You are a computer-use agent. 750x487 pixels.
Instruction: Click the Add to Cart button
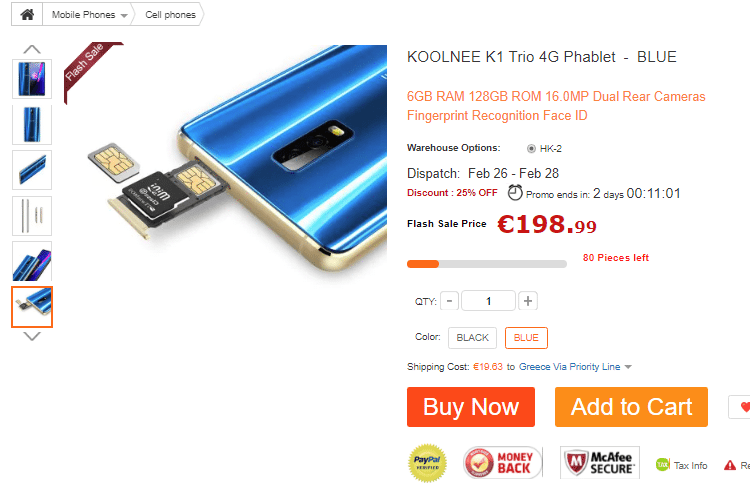click(631, 407)
